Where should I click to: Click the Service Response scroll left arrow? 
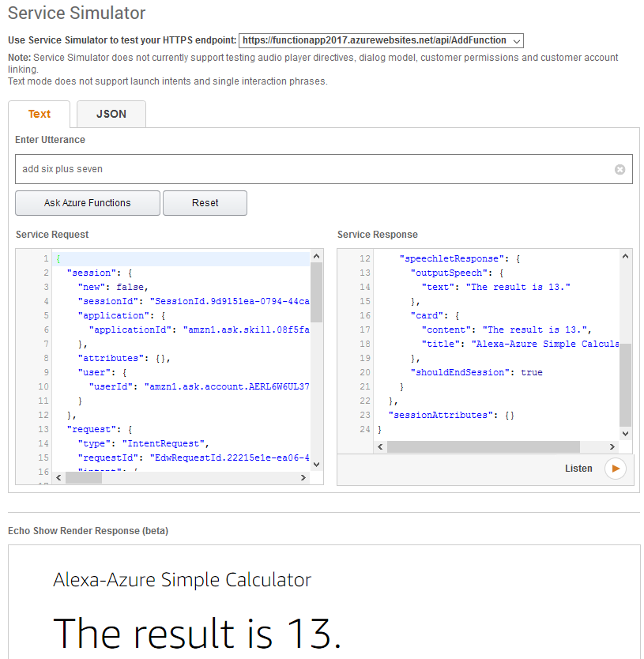click(380, 446)
